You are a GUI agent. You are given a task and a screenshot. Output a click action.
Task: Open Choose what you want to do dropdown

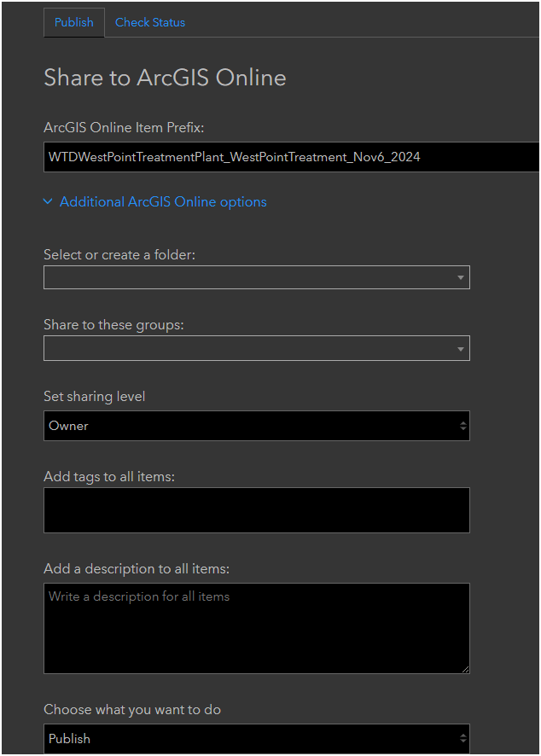point(257,738)
